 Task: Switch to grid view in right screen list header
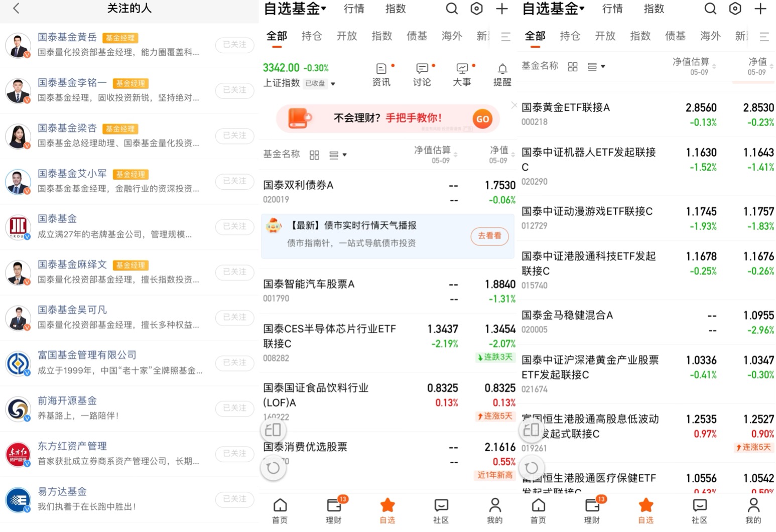pyautogui.click(x=573, y=67)
